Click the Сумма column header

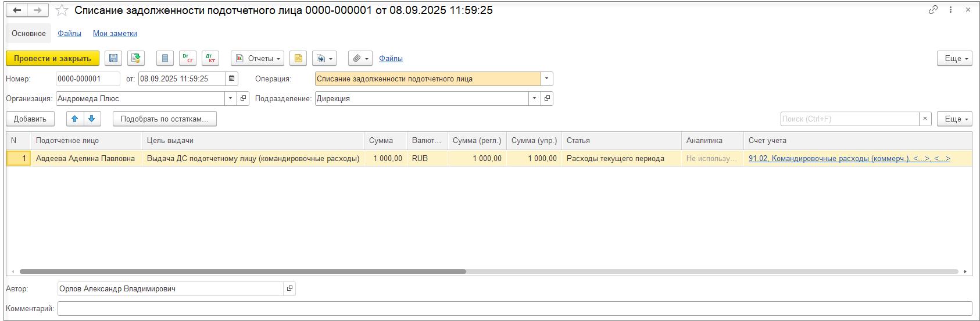[386, 140]
